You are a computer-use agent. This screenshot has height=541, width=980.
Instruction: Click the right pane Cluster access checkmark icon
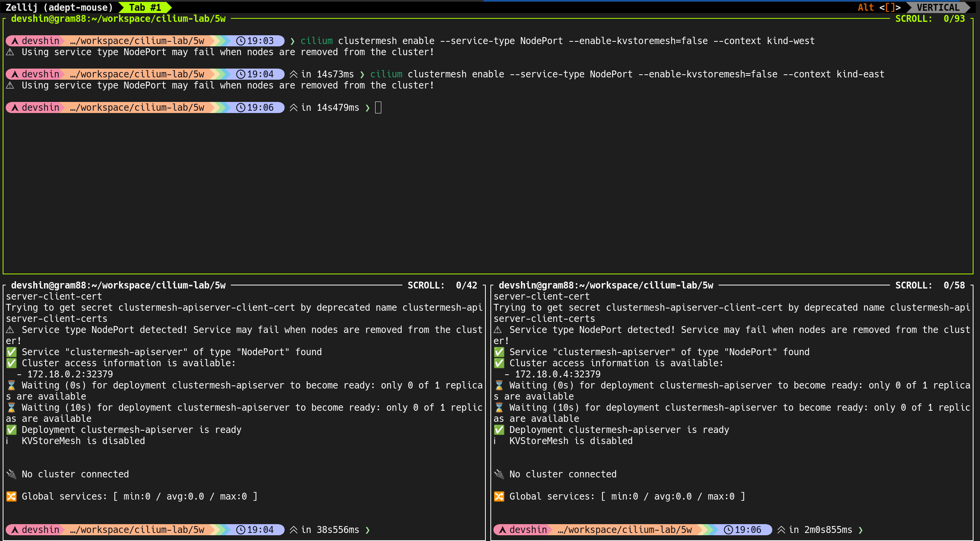(499, 363)
